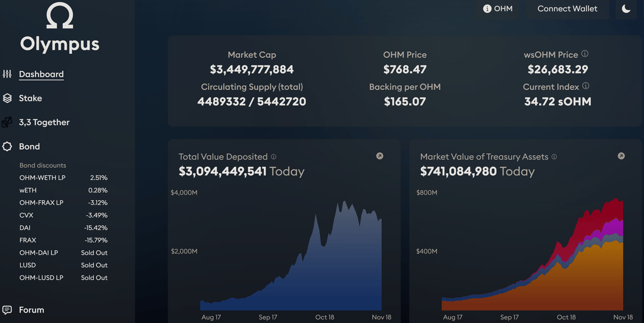Click the wsOHM Price value $26,683.29
This screenshot has height=323, width=644.
(558, 69)
